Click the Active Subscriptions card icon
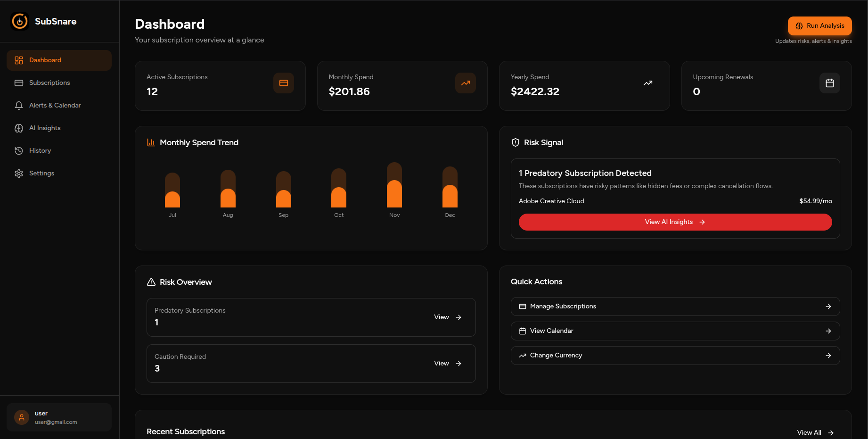The height and width of the screenshot is (439, 868). coord(284,83)
